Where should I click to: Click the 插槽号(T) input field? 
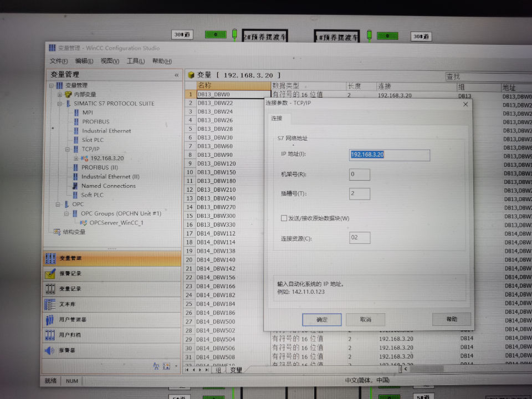click(x=360, y=194)
